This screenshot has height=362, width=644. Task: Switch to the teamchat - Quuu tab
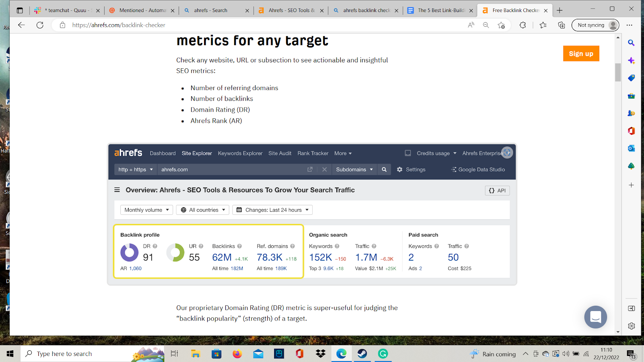click(66, 10)
